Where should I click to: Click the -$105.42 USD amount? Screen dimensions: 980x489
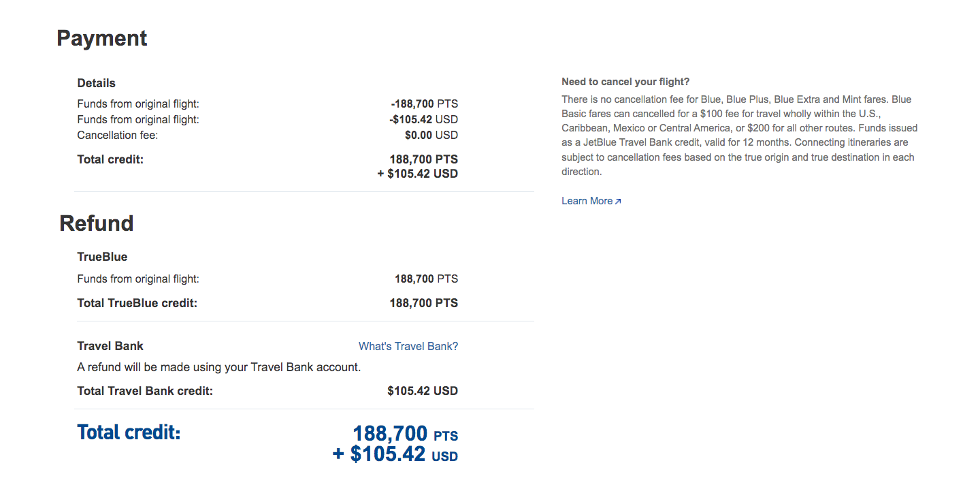click(424, 119)
